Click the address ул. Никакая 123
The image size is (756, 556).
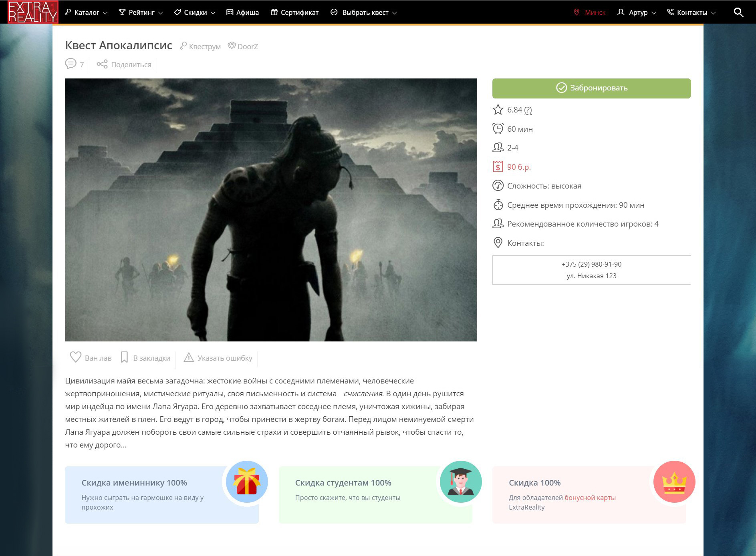pos(591,276)
